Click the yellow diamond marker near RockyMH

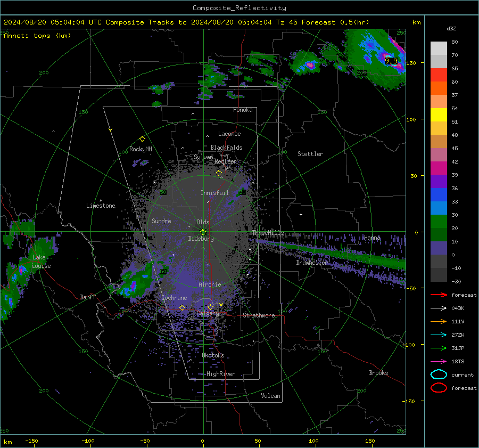pos(142,139)
